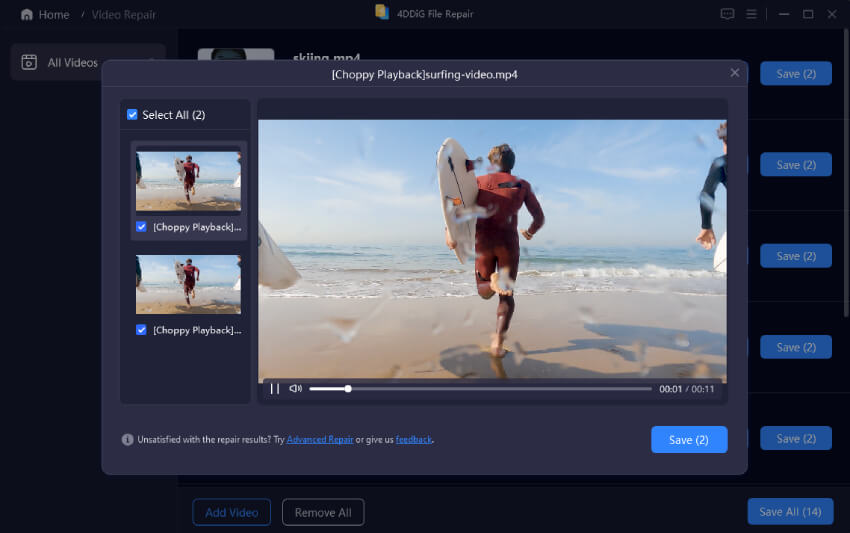Click the 4DDiG File Repair logo
The image size is (850, 533).
[x=382, y=12]
